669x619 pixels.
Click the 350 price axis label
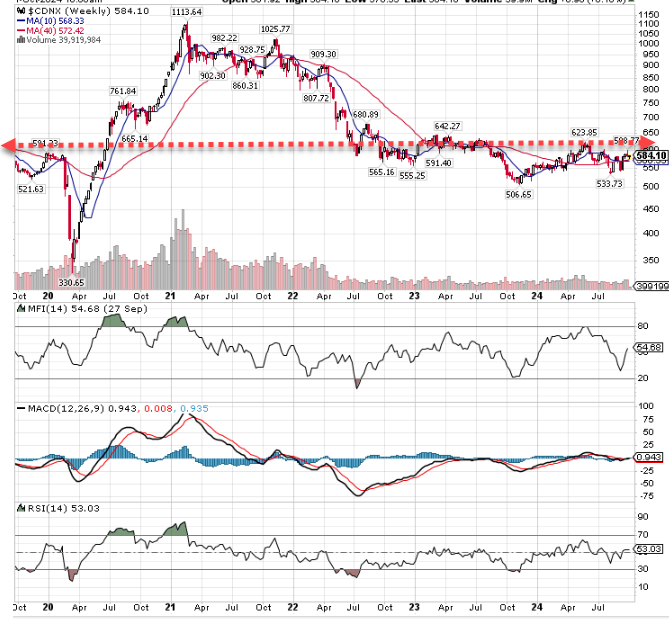point(651,260)
